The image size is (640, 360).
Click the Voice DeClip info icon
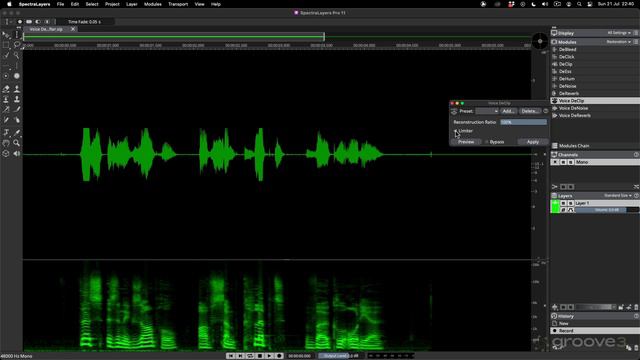pyautogui.click(x=546, y=111)
